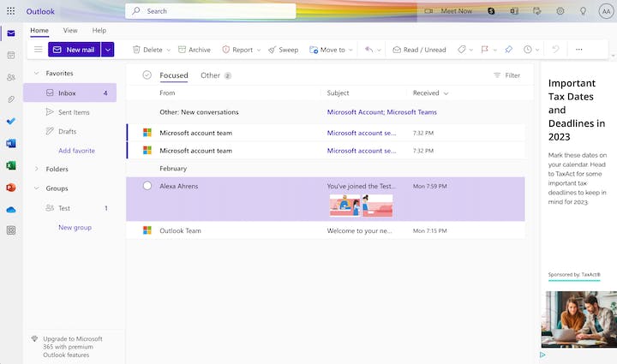Open the Calendar icon in the left rail
Image resolution: width=617 pixels, height=364 pixels.
(11, 56)
